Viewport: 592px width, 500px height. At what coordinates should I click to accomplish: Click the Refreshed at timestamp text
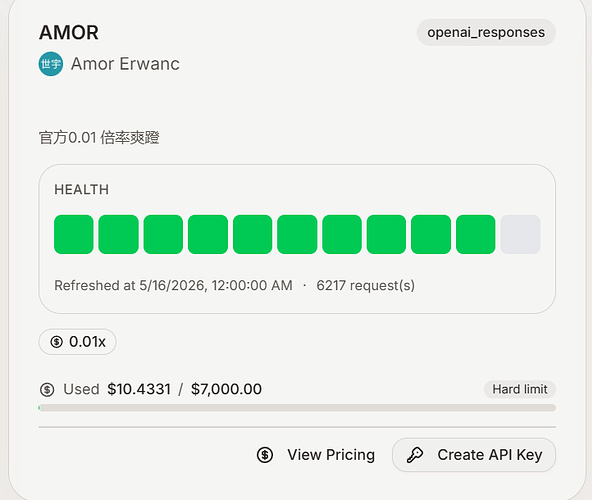coord(173,285)
